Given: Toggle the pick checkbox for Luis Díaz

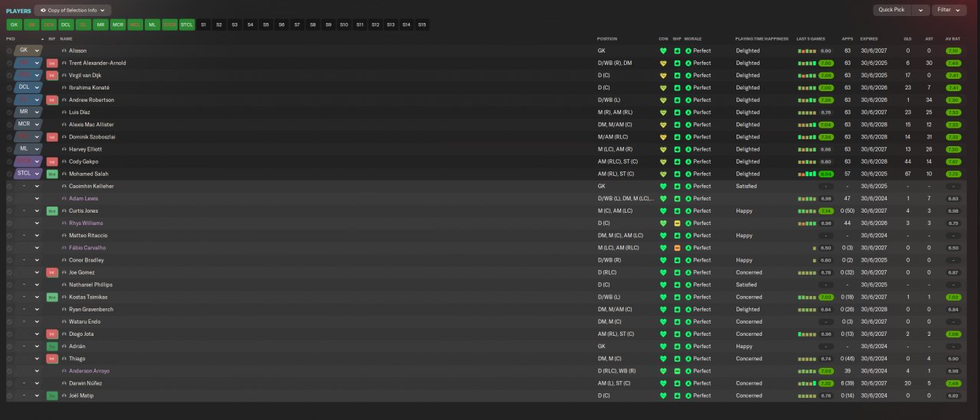Looking at the screenshot, I should pos(9,112).
